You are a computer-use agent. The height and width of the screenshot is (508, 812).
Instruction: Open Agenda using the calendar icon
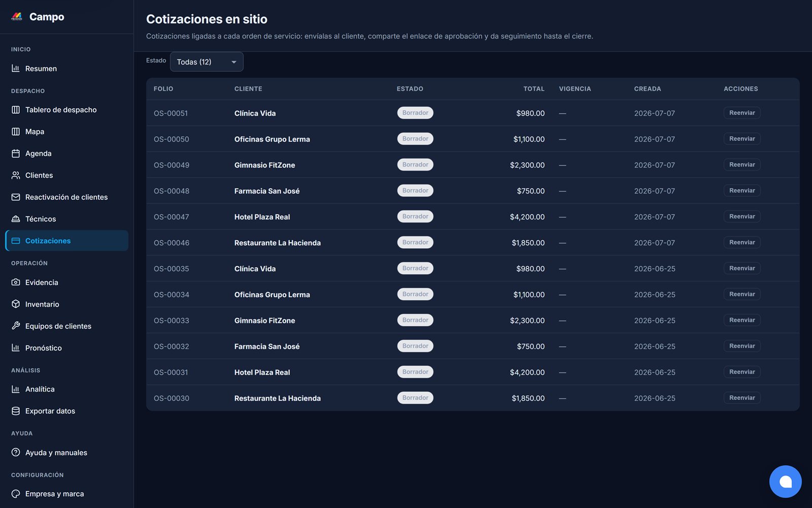[x=16, y=153]
